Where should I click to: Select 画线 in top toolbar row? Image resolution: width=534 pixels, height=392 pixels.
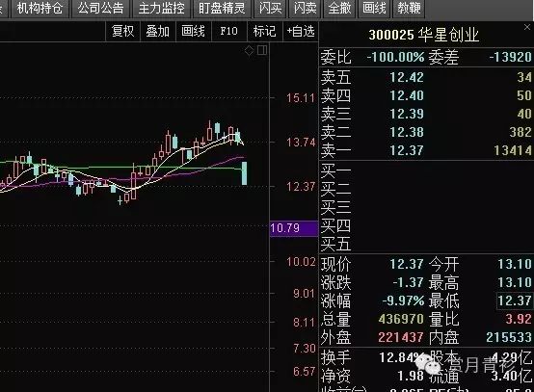(374, 8)
